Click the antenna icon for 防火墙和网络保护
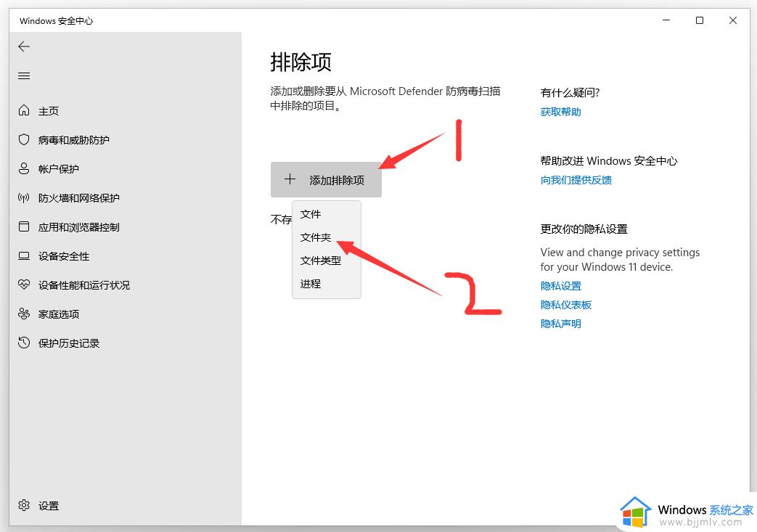The image size is (757, 532). coord(24,197)
